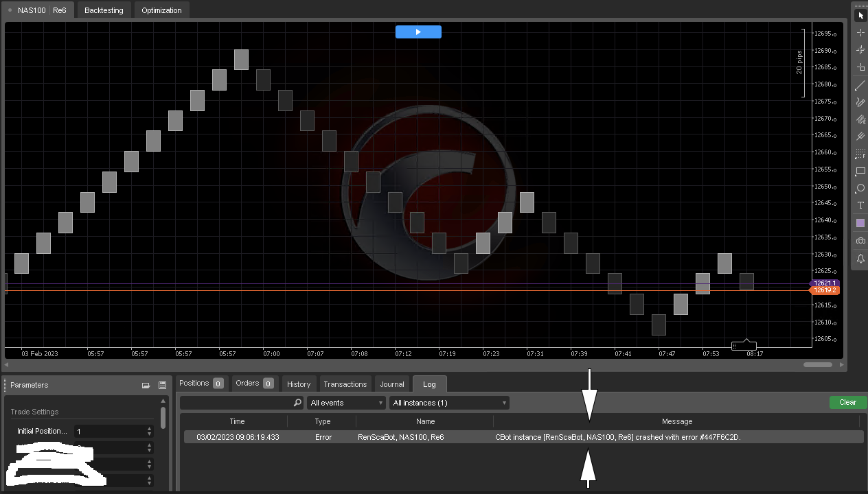The image size is (868, 494).
Task: Click the Error type cell in log
Action: pos(323,437)
